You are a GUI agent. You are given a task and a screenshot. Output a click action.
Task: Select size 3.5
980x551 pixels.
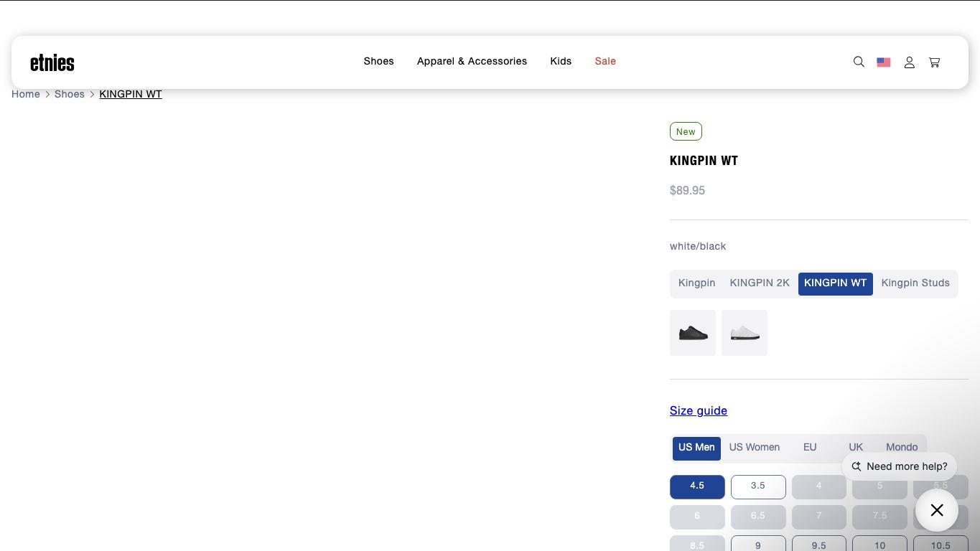point(758,486)
